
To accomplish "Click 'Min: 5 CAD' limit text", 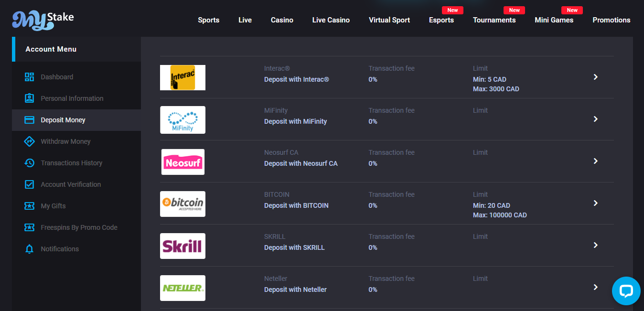I will tap(490, 79).
